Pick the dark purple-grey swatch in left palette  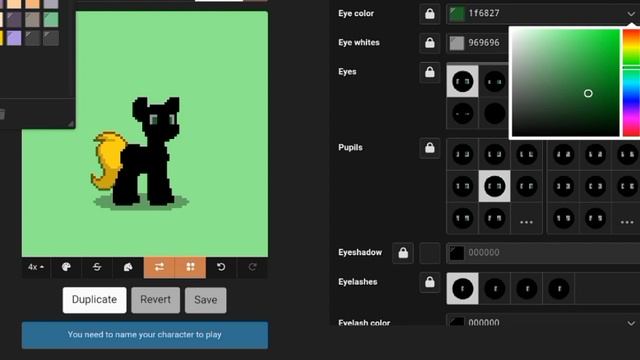(14, 19)
